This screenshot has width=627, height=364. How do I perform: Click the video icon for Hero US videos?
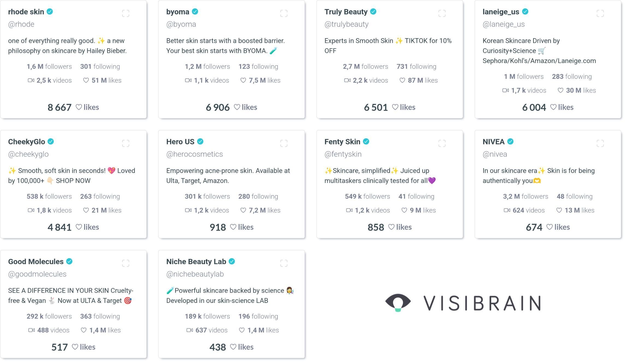pos(188,210)
